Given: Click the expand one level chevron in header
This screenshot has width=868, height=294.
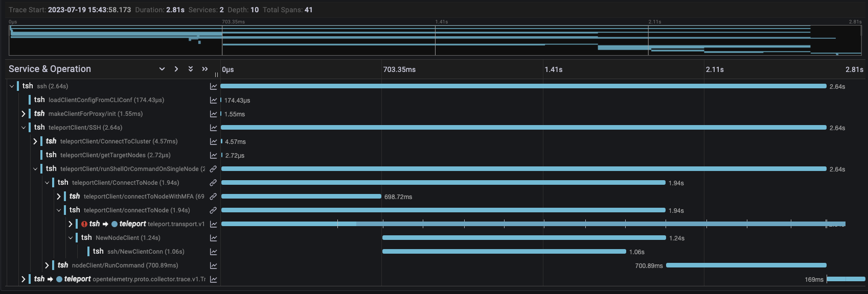Looking at the screenshot, I should click(162, 69).
